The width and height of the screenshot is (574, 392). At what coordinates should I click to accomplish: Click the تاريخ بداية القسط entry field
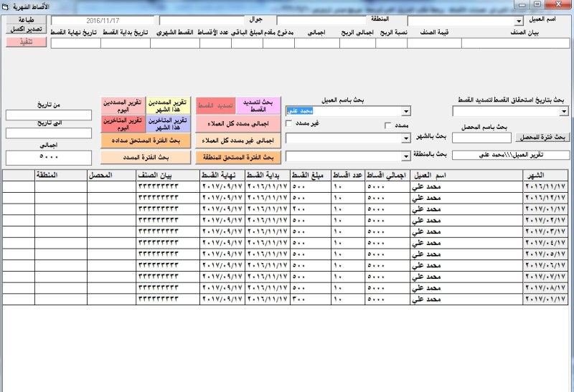126,43
